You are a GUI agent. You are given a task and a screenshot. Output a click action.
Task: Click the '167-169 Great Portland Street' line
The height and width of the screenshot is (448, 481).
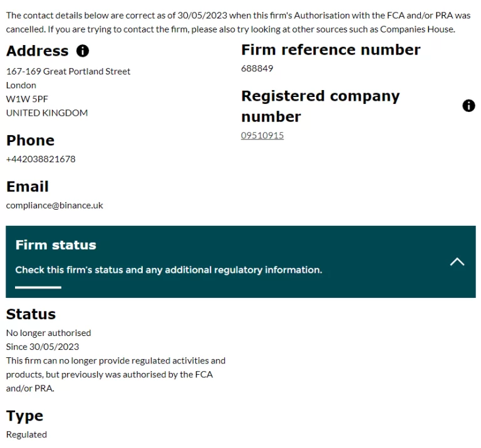tap(68, 71)
